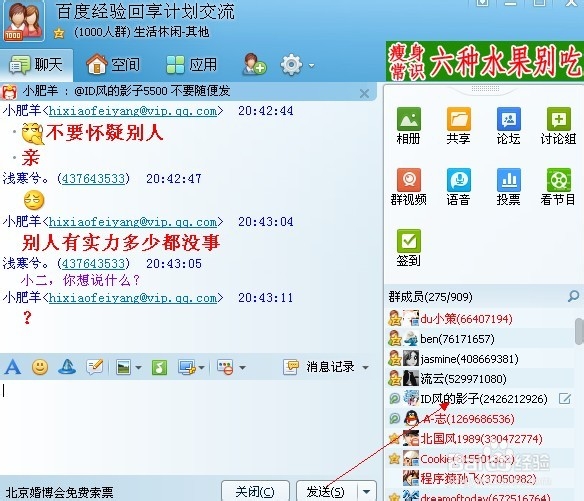Click the message 别人有实力多少都没事
Viewport: 584px width, 501px height.
click(x=121, y=242)
